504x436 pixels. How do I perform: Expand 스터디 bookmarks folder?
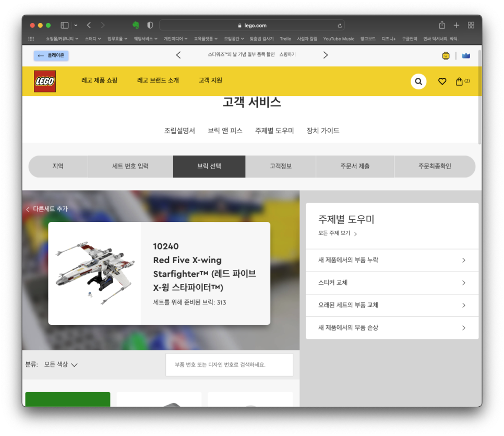pos(92,39)
